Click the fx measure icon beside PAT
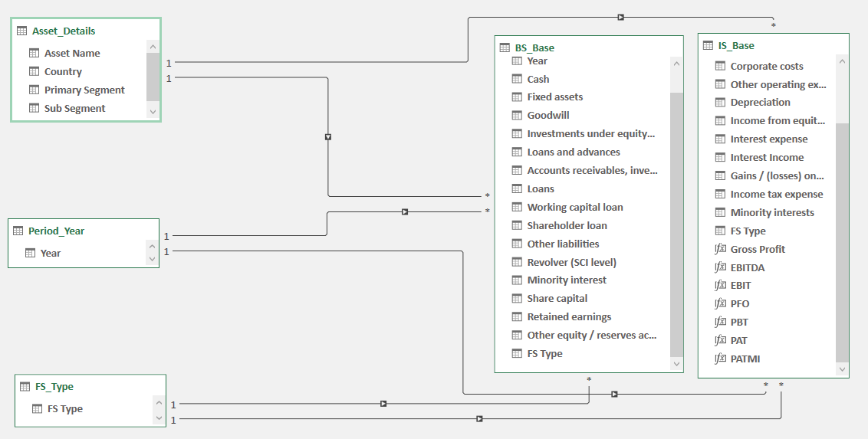This screenshot has width=868, height=439. [720, 340]
